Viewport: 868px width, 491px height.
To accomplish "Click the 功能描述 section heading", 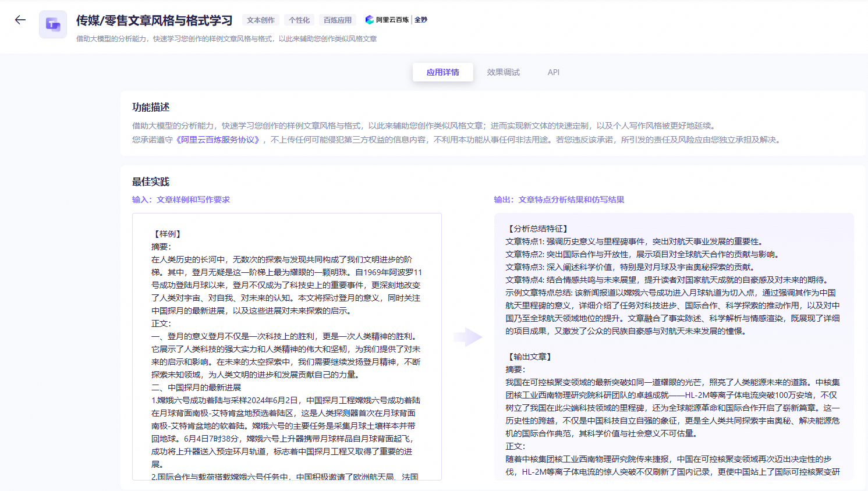I will (x=151, y=107).
